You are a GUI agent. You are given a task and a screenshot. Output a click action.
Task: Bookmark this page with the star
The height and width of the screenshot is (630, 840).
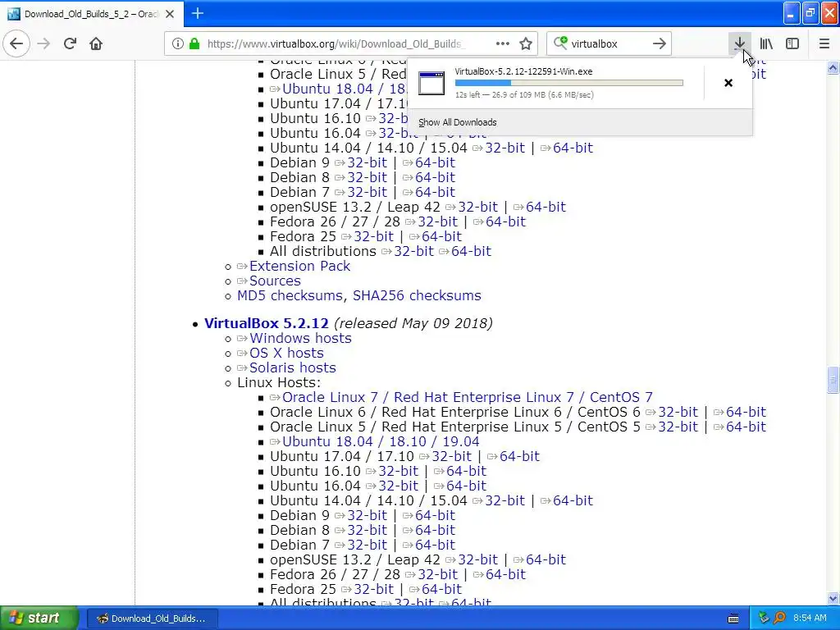click(x=526, y=43)
